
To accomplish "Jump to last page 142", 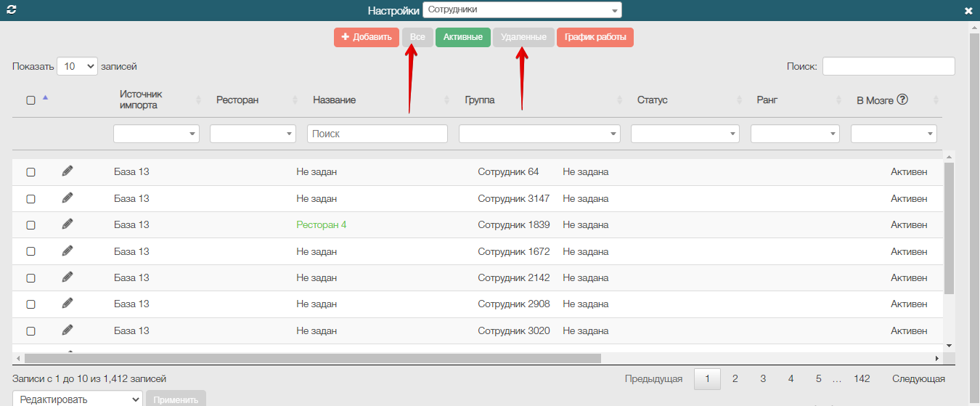I will coord(862,378).
